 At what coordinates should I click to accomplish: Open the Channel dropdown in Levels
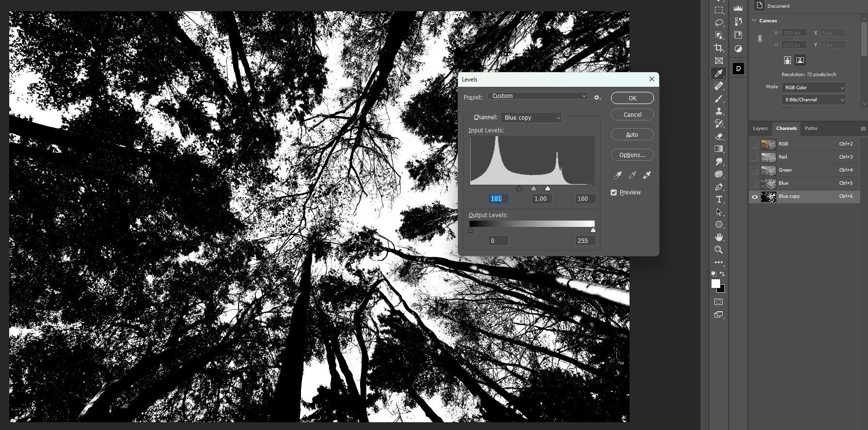coord(531,117)
